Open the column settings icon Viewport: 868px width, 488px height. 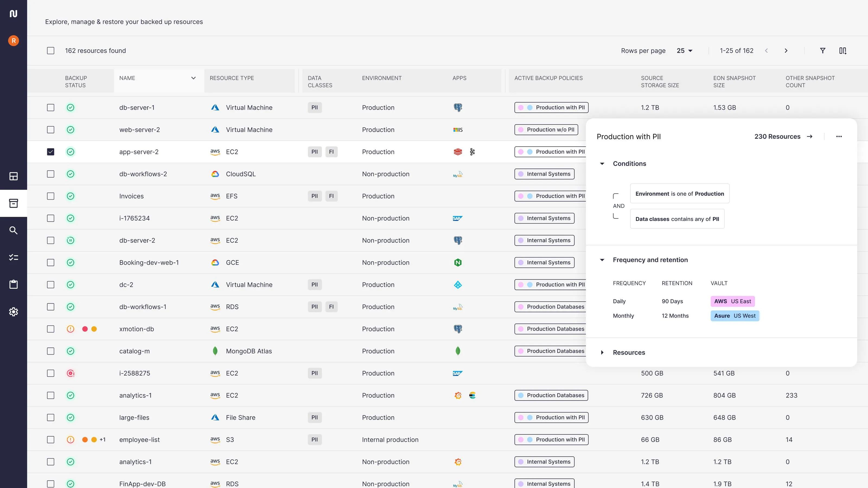point(843,50)
